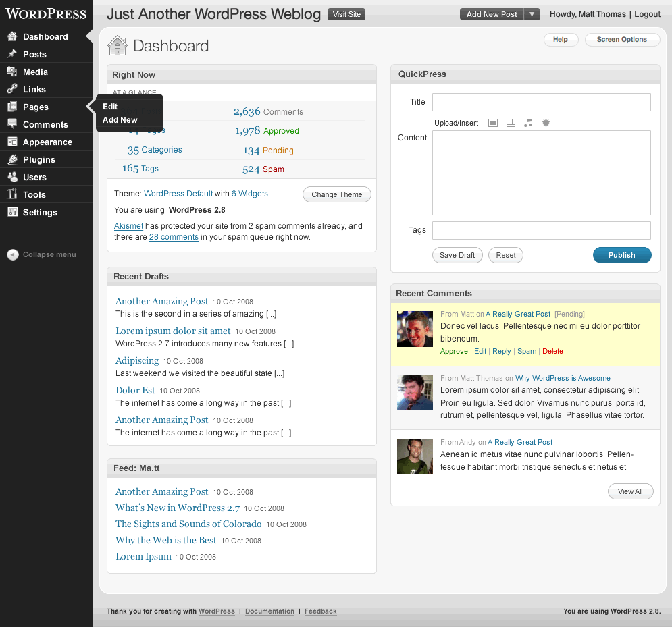Open WordPress Default theme link

pyautogui.click(x=178, y=194)
